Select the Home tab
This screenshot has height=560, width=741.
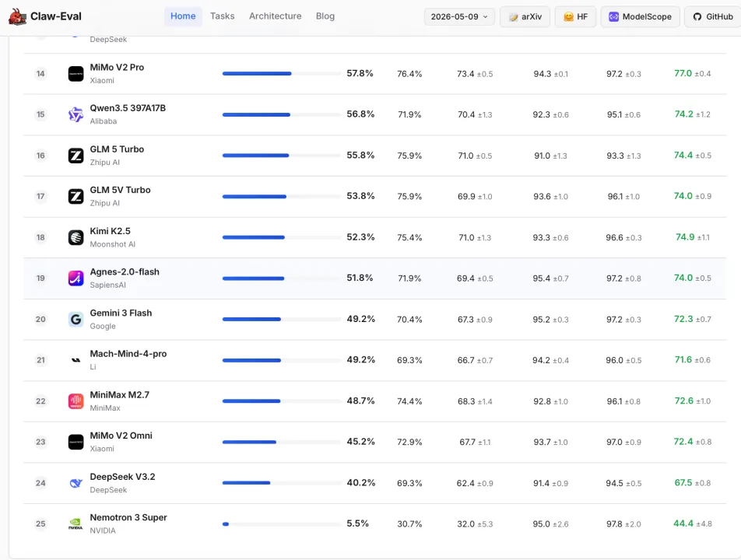point(183,16)
